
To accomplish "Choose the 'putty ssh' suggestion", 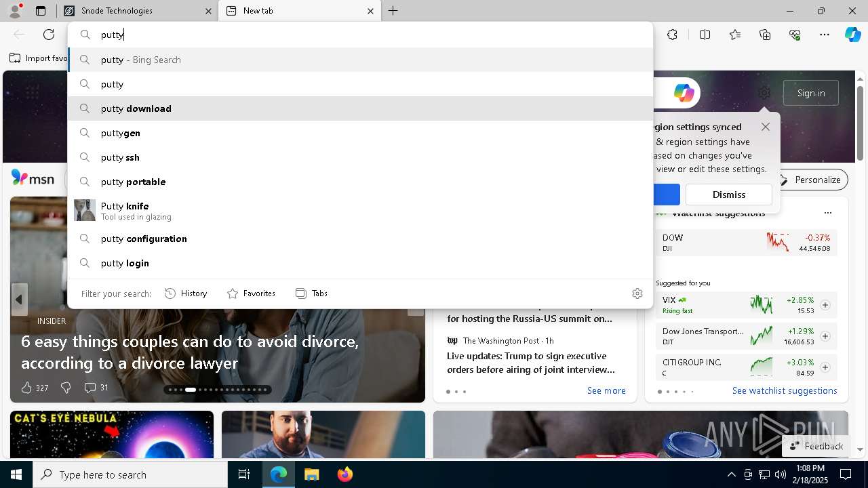I will pos(360,157).
